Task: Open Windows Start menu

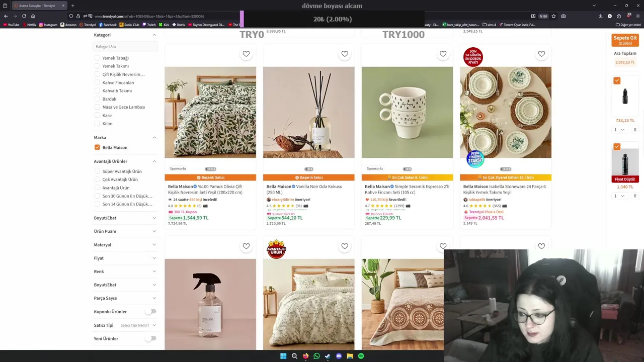Action: click(x=283, y=356)
